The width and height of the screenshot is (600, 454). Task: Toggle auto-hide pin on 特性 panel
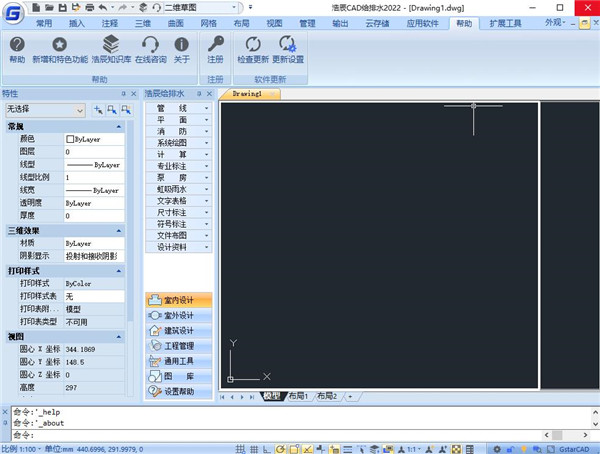click(124, 93)
